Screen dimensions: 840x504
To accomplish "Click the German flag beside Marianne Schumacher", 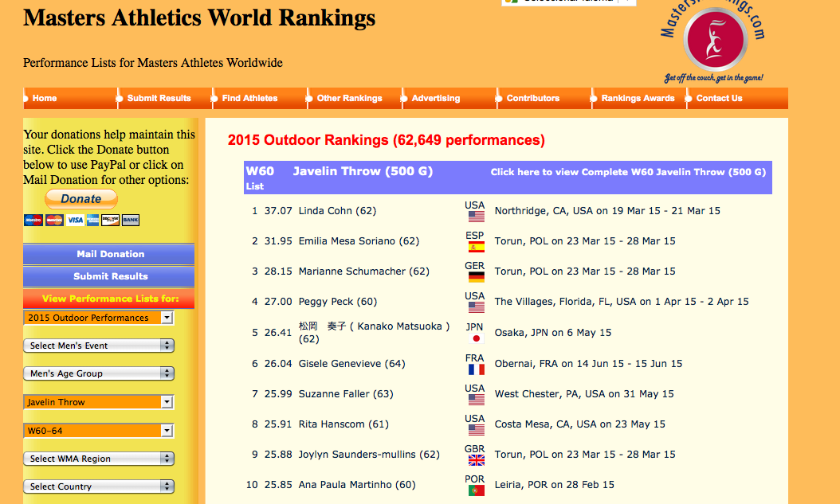I will (476, 277).
